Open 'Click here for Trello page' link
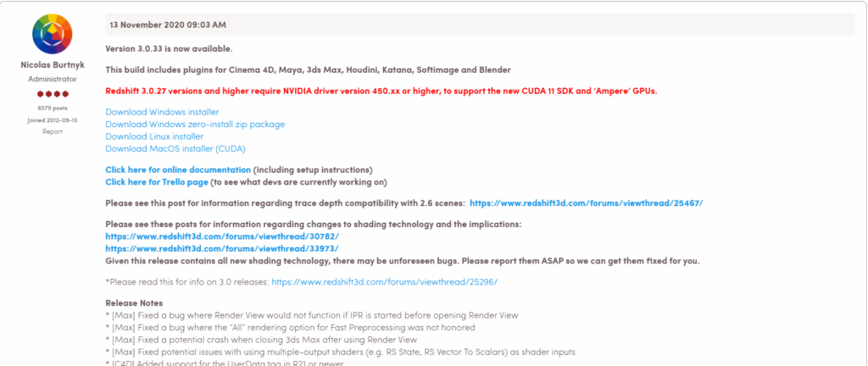Screen dimensions: 868x366 coord(157,182)
